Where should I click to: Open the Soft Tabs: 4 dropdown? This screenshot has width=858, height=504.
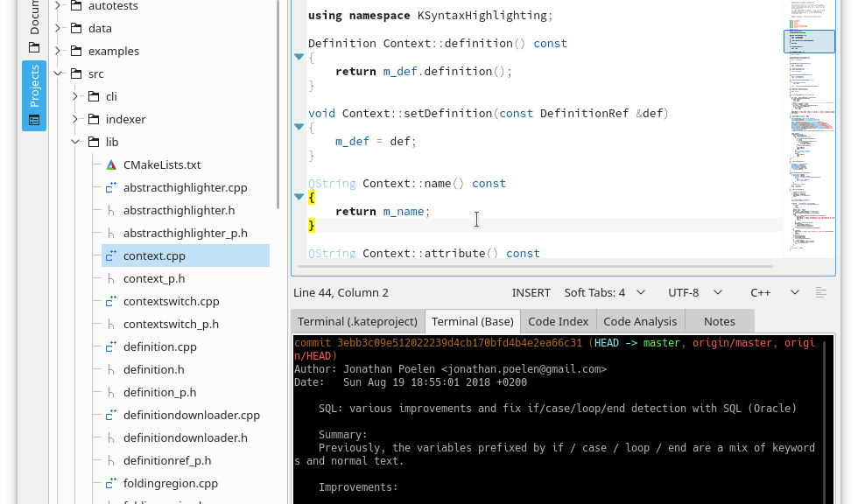tap(605, 292)
